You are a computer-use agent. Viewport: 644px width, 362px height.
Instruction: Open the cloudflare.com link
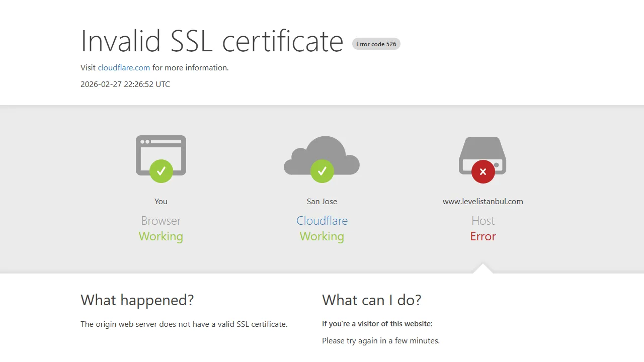(124, 68)
